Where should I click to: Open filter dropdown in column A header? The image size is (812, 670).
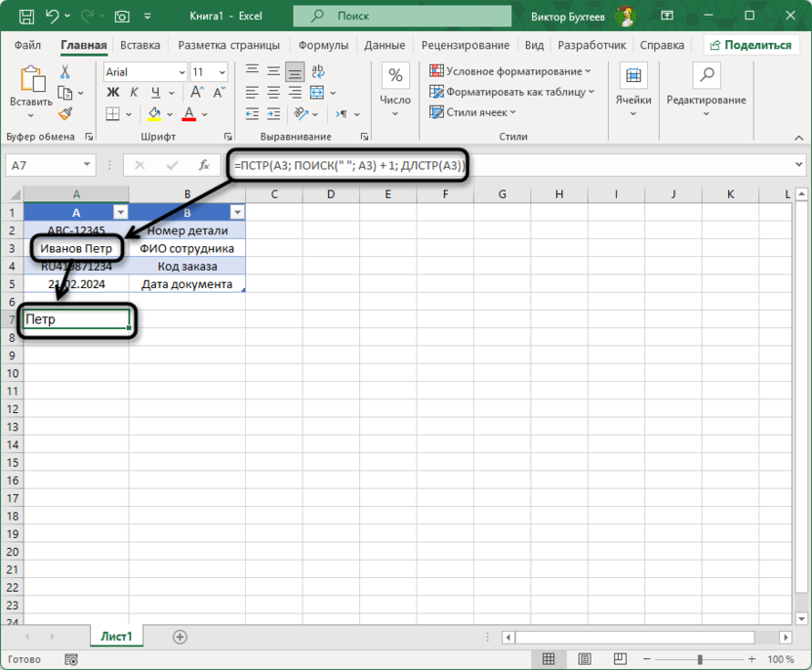(x=120, y=212)
